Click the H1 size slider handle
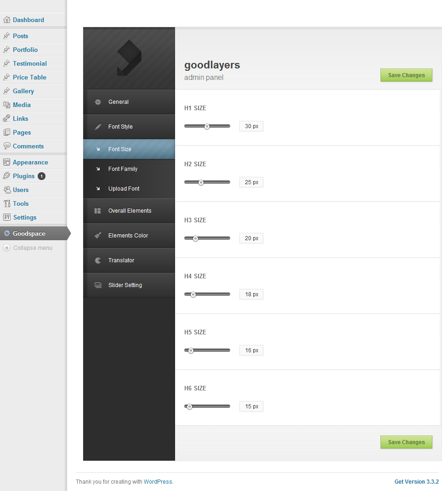The image size is (448, 491). (207, 126)
